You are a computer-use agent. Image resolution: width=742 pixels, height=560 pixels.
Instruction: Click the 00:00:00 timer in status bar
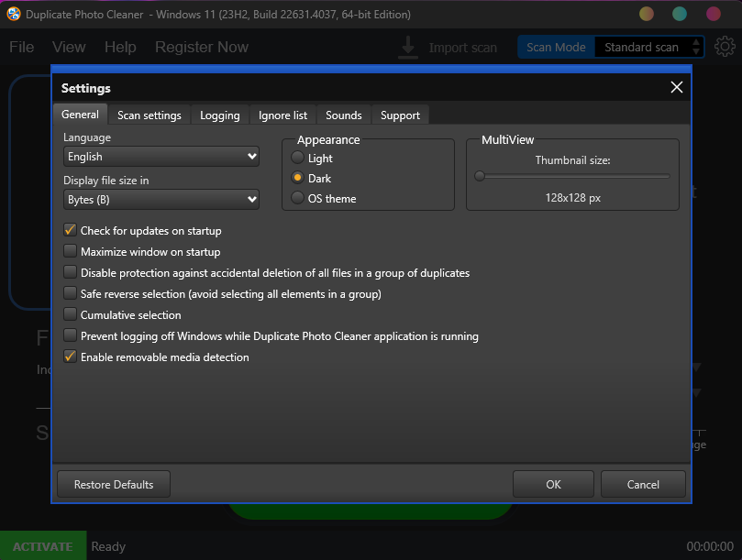click(710, 546)
